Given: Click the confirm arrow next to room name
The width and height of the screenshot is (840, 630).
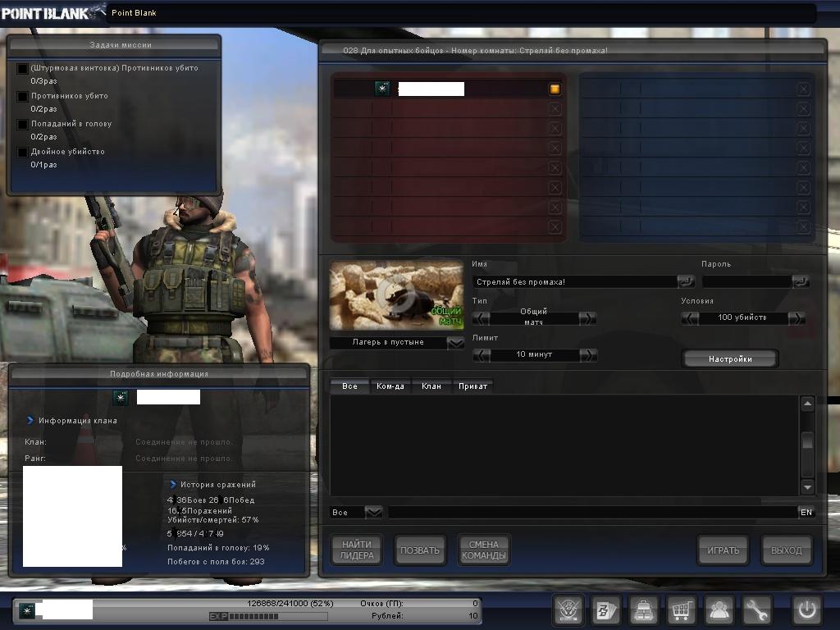Looking at the screenshot, I should 685,281.
